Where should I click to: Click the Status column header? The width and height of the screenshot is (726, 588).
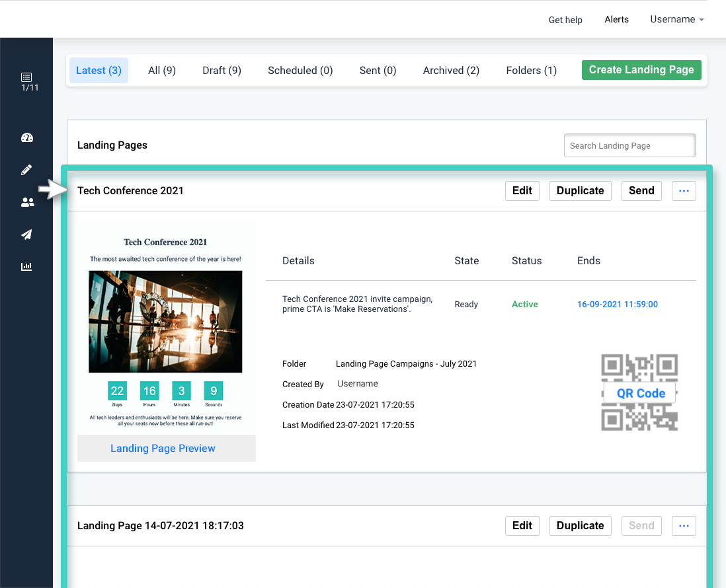tap(526, 261)
